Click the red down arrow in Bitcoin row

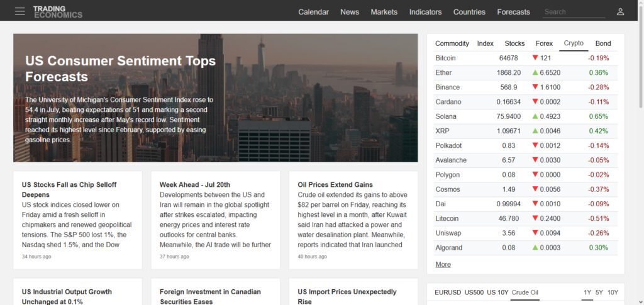535,58
